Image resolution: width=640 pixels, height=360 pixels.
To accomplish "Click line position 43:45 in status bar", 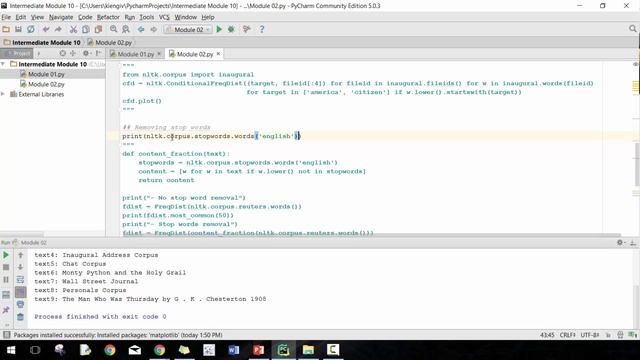I will 547,335.
